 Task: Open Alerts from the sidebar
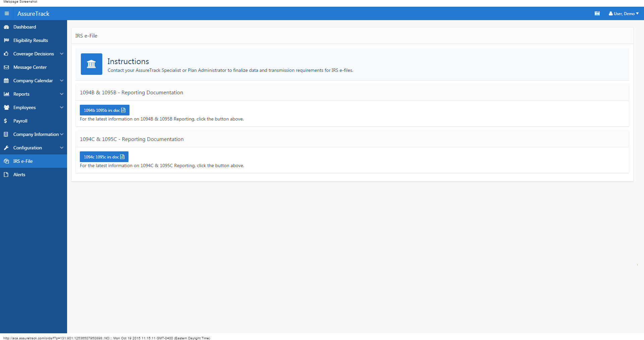click(x=34, y=175)
